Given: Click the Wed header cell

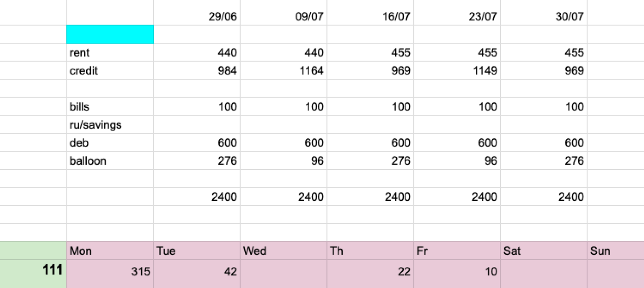Looking at the screenshot, I should [284, 251].
